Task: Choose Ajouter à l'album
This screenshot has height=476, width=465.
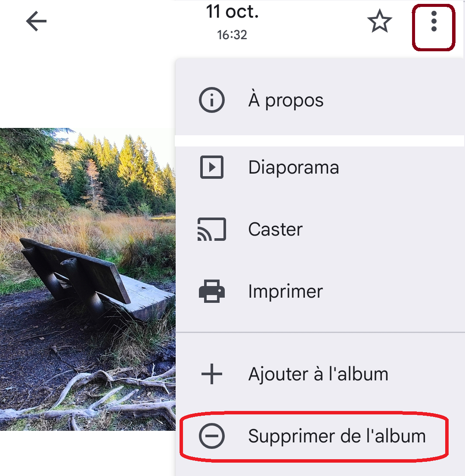Action: coord(320,374)
